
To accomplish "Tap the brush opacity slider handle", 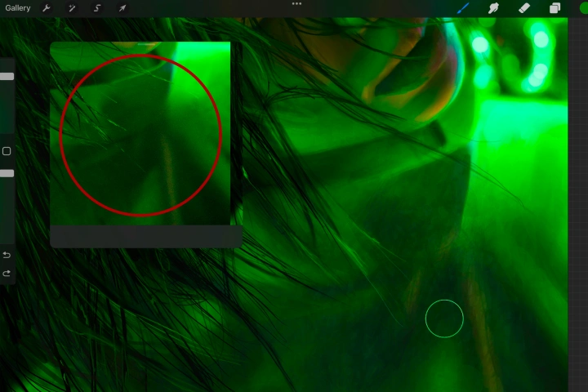I will (x=7, y=173).
